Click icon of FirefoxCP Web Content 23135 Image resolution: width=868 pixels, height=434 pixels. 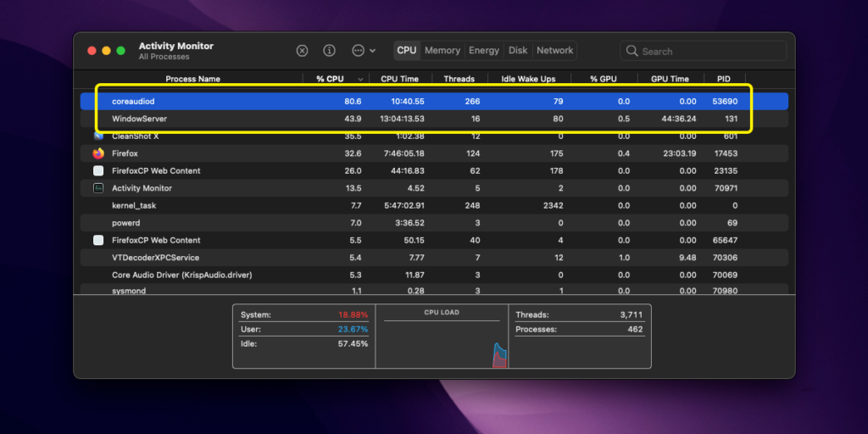pos(98,171)
